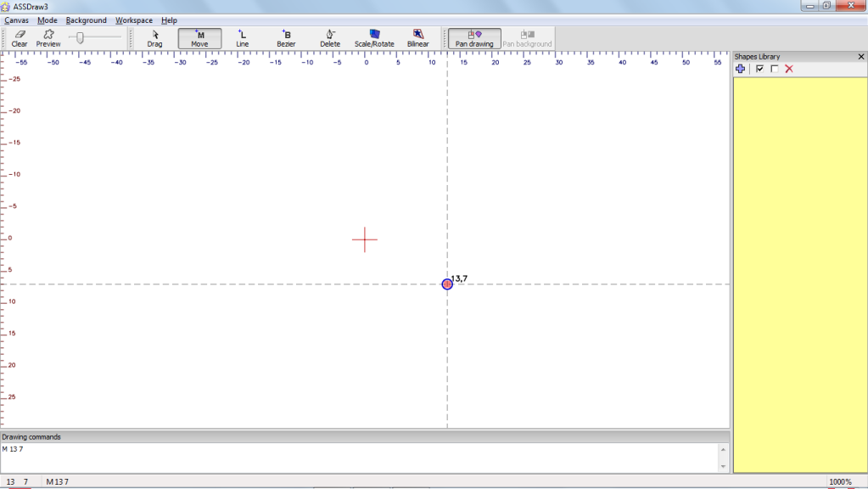Click the M 13 7 status text
This screenshot has height=489, width=868.
58,482
